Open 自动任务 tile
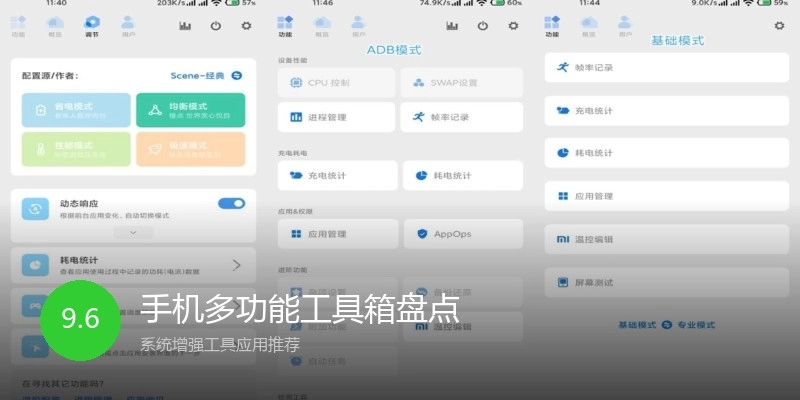Screen dimensions: 800x400 [338, 361]
